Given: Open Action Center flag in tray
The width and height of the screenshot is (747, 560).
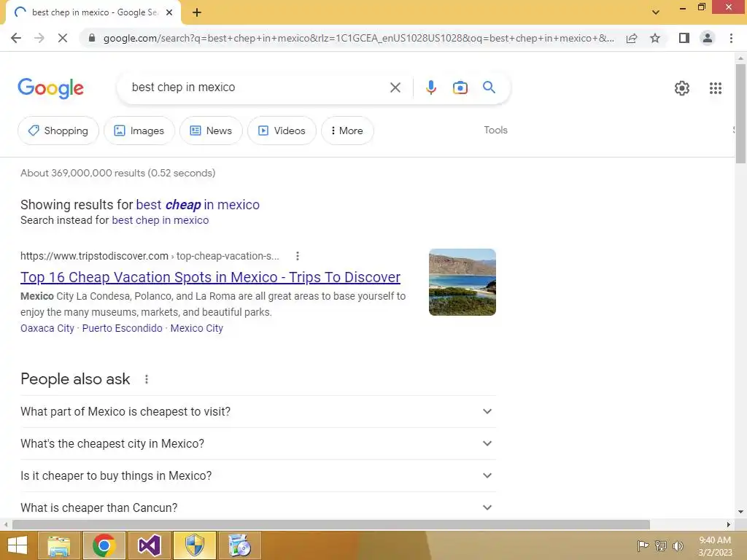Looking at the screenshot, I should click(x=643, y=545).
